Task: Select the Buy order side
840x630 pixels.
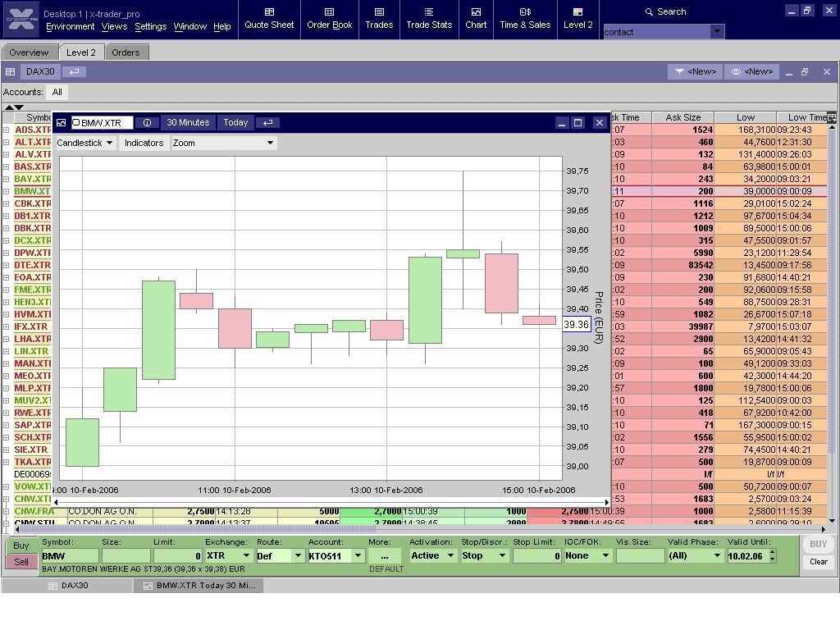Action: coord(21,546)
